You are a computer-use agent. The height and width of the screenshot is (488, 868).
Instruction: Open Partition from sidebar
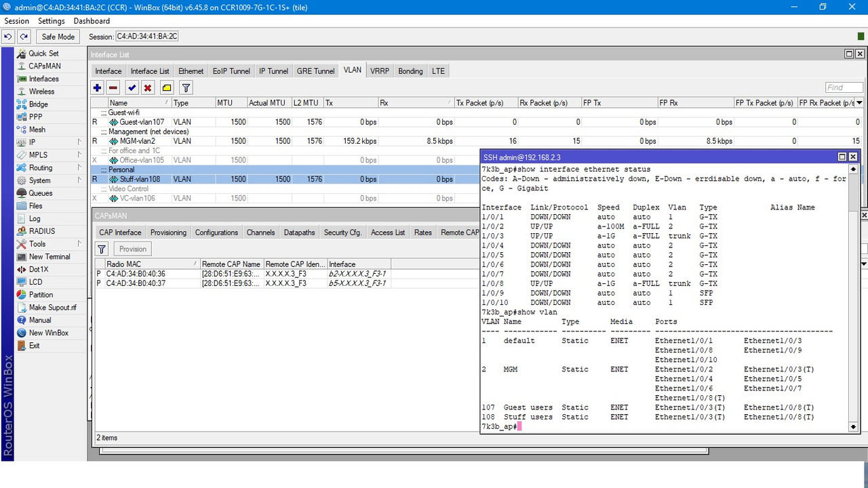click(41, 295)
